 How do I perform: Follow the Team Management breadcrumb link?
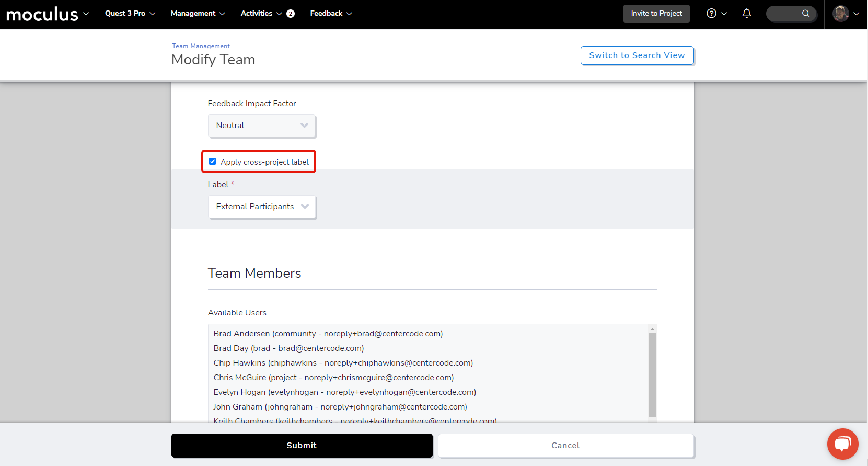[201, 46]
